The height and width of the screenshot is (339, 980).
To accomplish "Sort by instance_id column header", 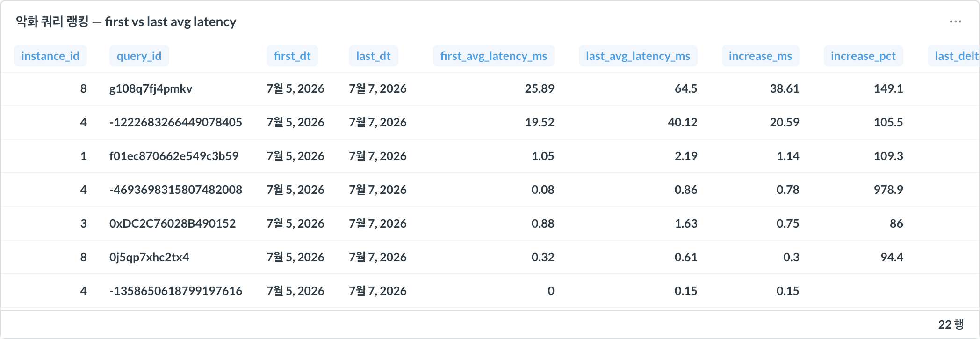I will tap(50, 56).
